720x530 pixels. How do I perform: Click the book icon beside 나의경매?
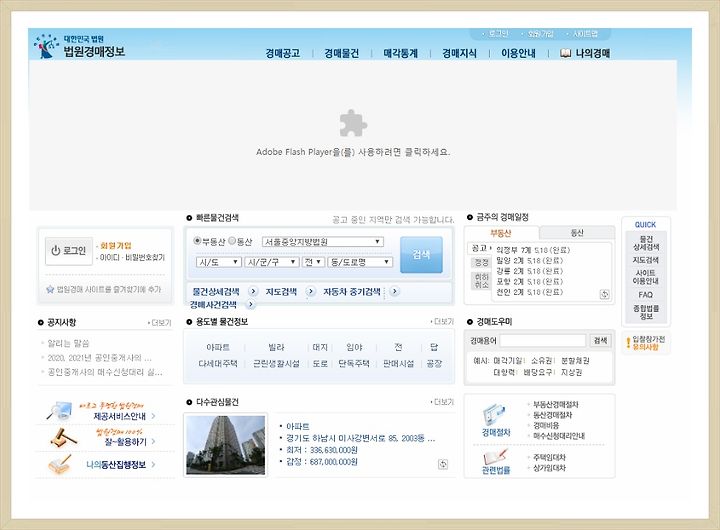coord(566,53)
